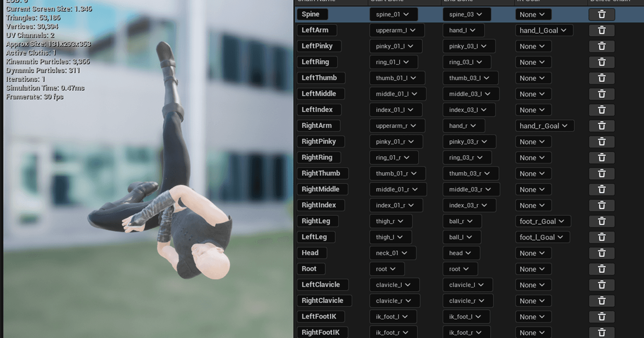Open the ring_03_r end bone dropdown
The image size is (644, 338).
click(466, 158)
